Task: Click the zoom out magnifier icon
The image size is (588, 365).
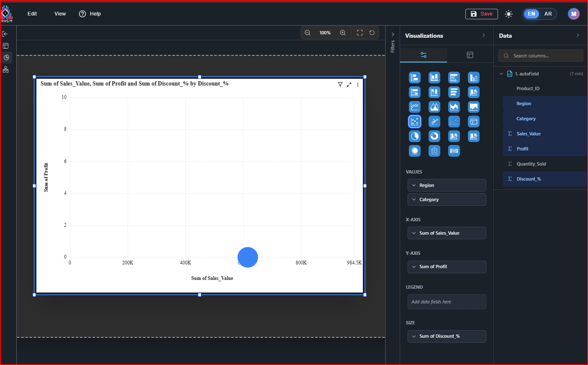Action: click(308, 33)
